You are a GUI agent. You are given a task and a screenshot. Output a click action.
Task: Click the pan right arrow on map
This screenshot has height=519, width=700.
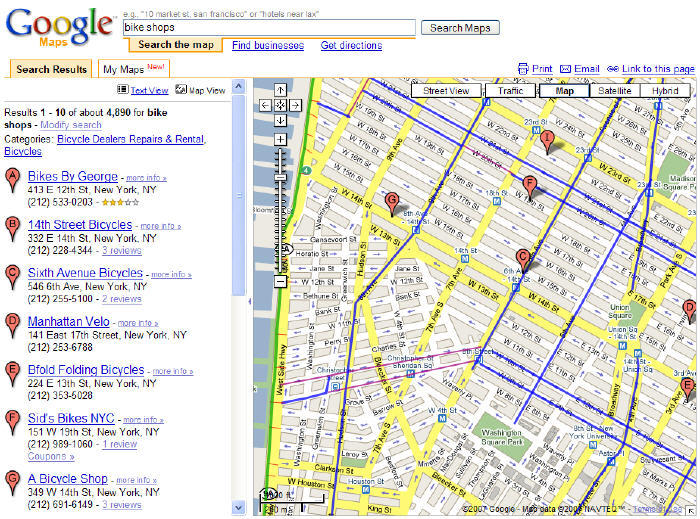coord(295,105)
